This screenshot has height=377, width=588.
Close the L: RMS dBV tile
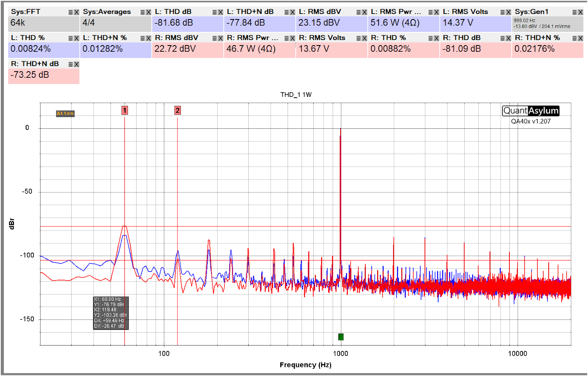pyautogui.click(x=365, y=12)
